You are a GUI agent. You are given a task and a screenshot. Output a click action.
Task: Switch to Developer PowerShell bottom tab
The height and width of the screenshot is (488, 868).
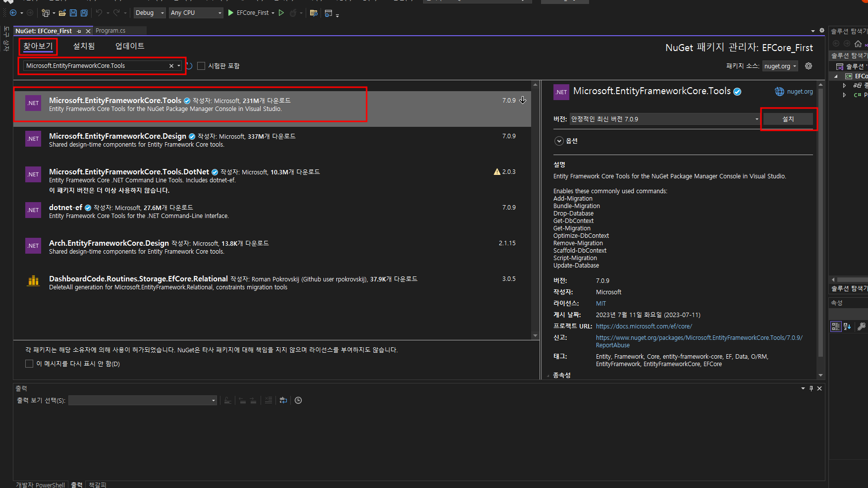[x=41, y=485]
